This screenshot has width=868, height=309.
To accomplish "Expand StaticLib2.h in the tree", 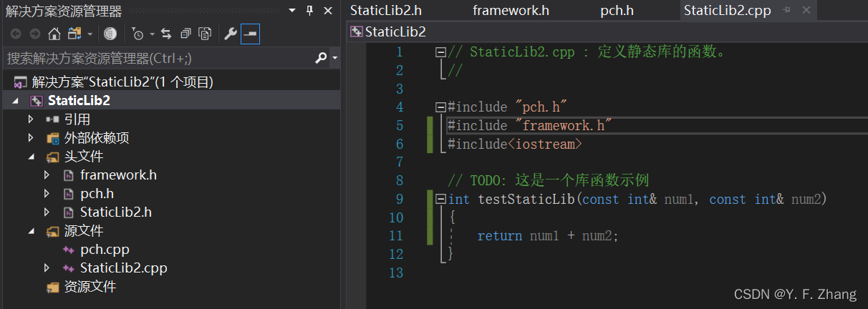I will tap(47, 212).
